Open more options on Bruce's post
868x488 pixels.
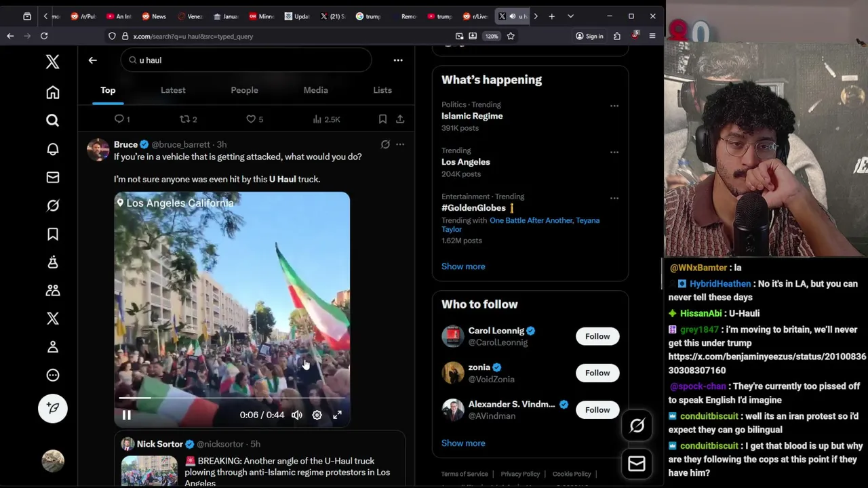coord(400,144)
